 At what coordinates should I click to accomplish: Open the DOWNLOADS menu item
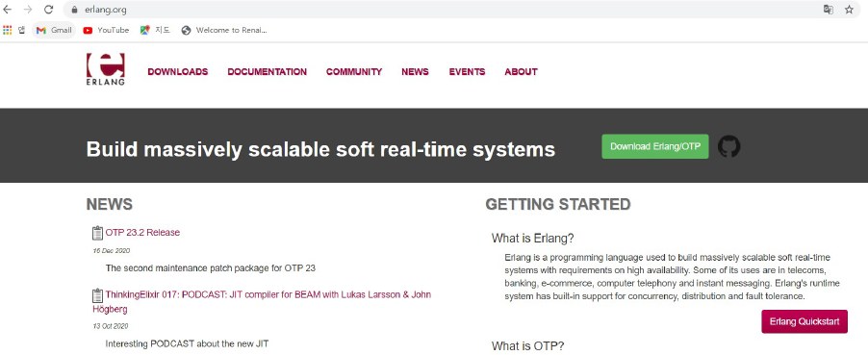click(178, 72)
